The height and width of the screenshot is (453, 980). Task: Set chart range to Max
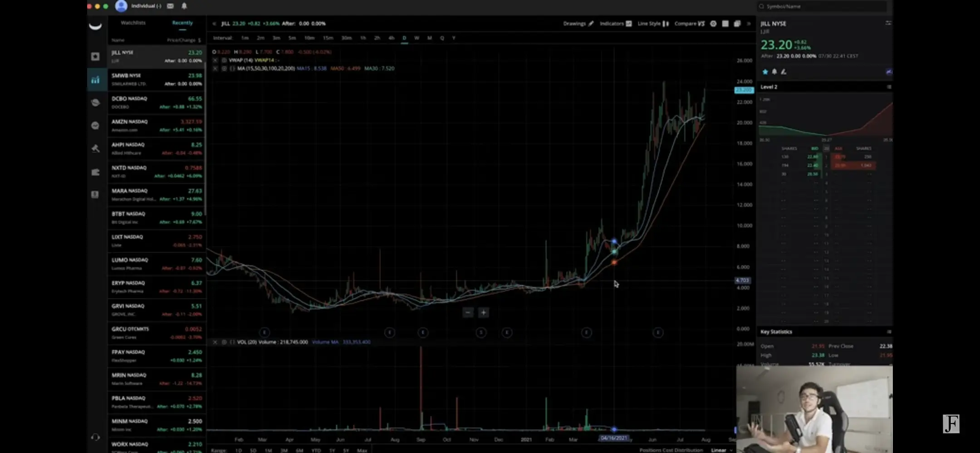(x=362, y=450)
